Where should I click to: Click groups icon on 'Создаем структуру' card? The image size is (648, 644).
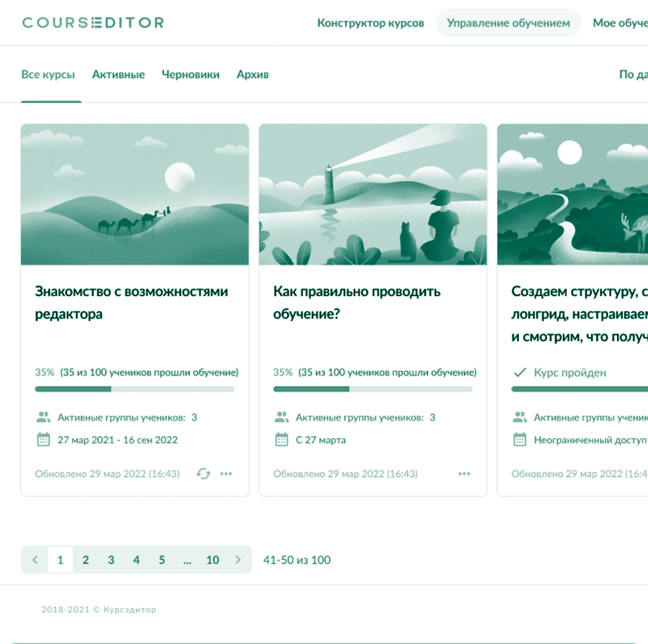point(520,417)
